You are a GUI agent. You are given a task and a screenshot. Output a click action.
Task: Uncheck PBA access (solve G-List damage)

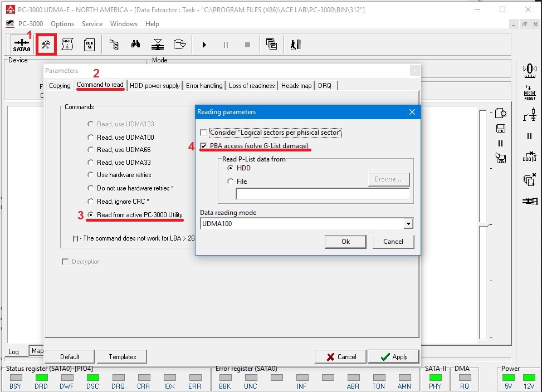(204, 146)
